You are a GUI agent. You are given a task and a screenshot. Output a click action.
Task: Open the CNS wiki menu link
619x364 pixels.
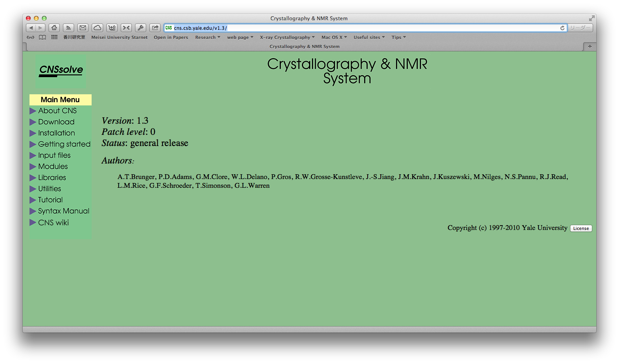click(53, 222)
